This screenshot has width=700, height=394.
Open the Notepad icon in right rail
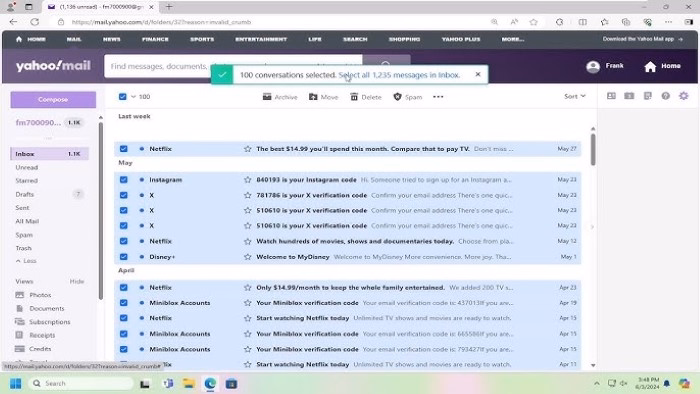(647, 96)
